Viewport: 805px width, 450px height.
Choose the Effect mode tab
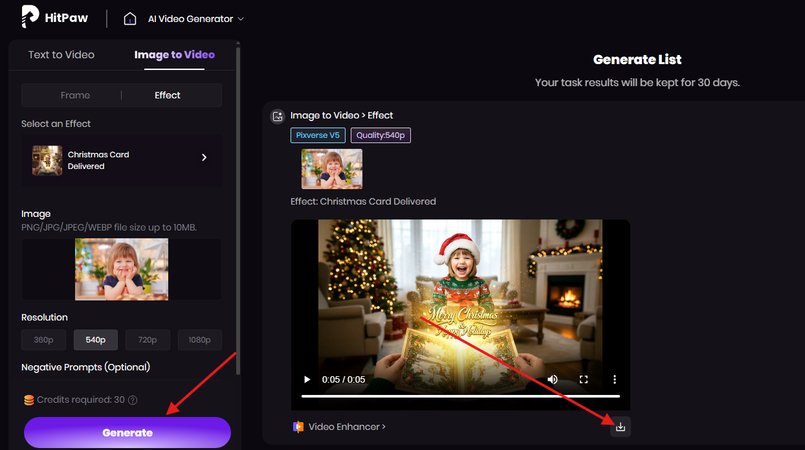click(167, 95)
